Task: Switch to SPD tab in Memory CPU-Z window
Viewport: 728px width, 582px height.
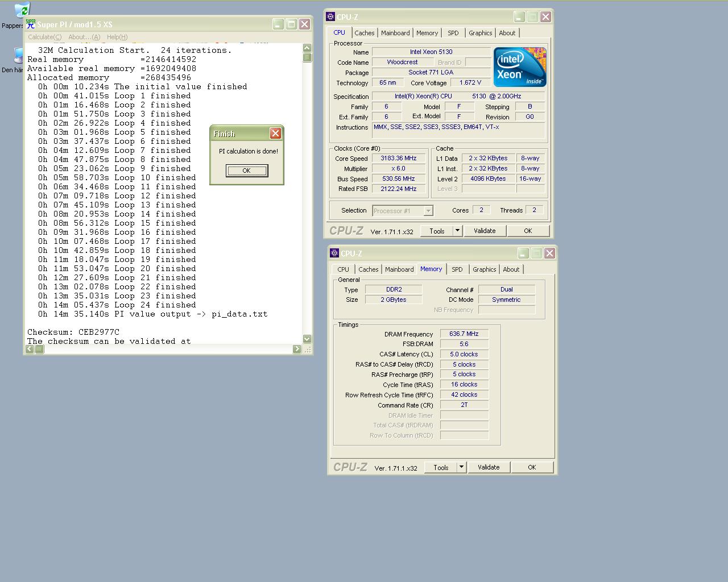Action: (457, 269)
